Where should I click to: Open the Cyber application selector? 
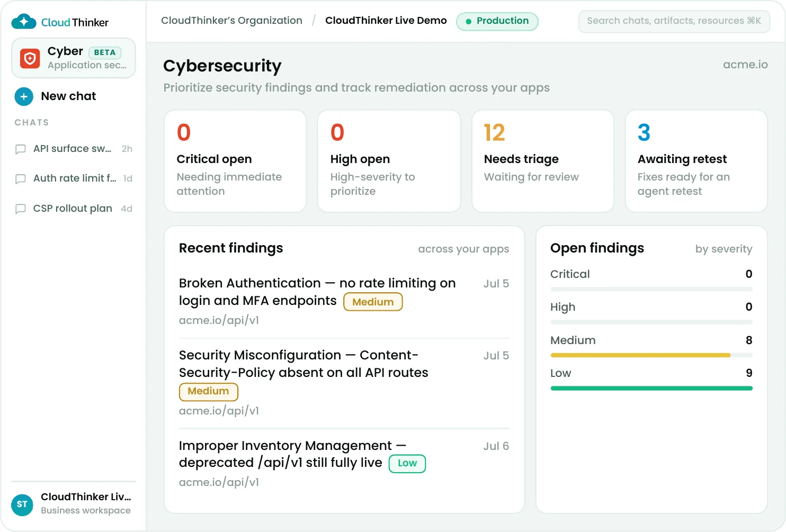pyautogui.click(x=74, y=58)
